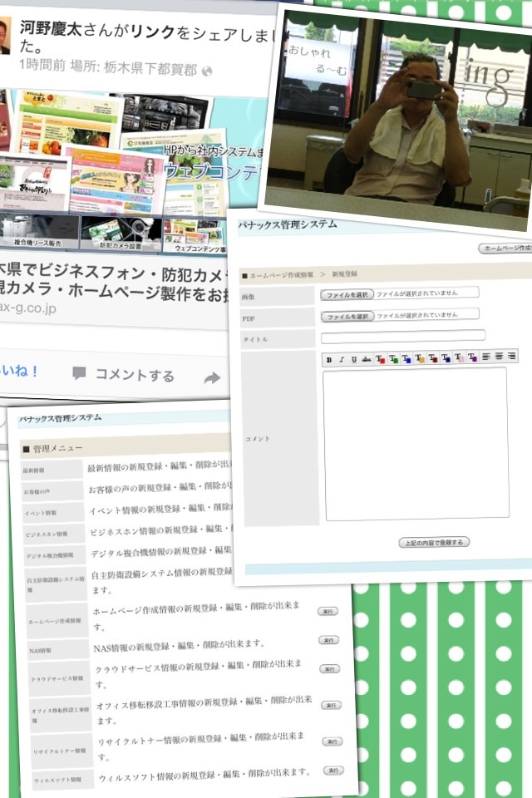This screenshot has height=798, width=532.
Task: Set text color to green in editor toolbar
Action: [x=393, y=358]
